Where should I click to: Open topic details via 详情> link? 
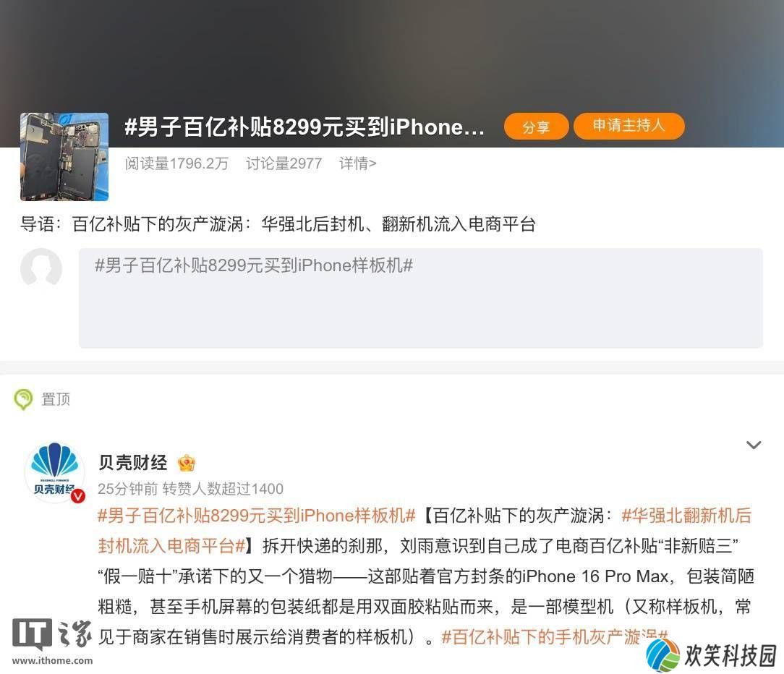(x=357, y=163)
